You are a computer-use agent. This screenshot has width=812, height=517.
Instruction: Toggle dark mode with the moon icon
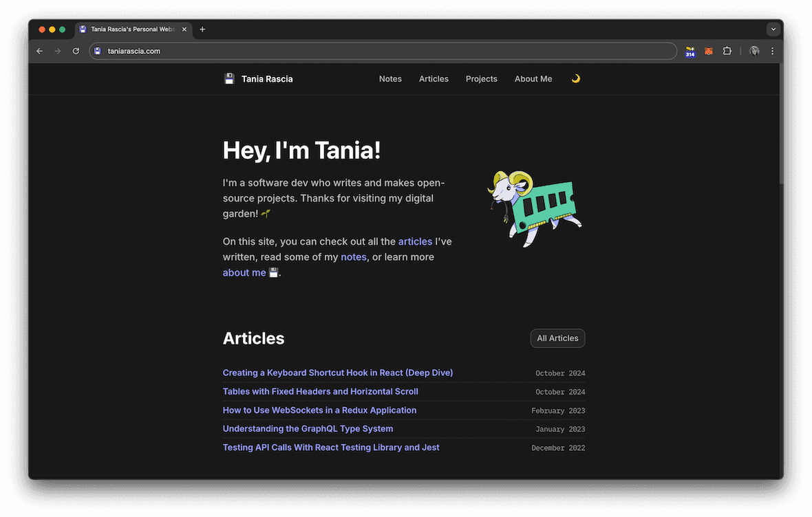[576, 78]
